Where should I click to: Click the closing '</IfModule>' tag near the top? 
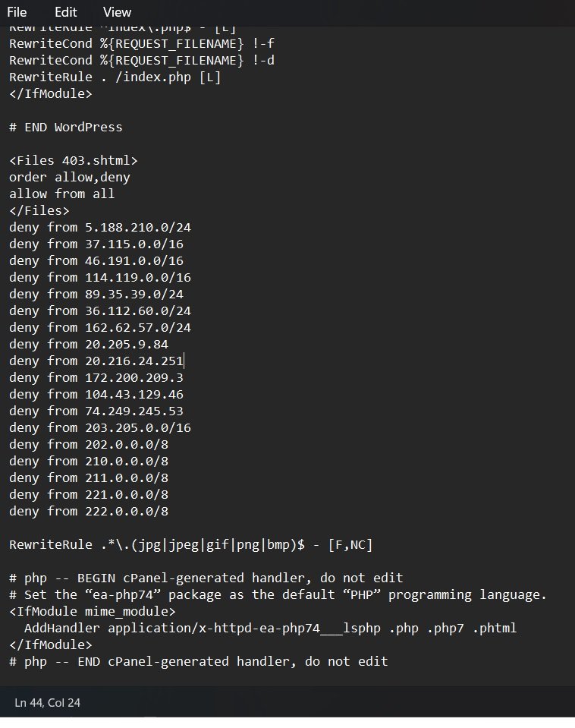click(50, 93)
